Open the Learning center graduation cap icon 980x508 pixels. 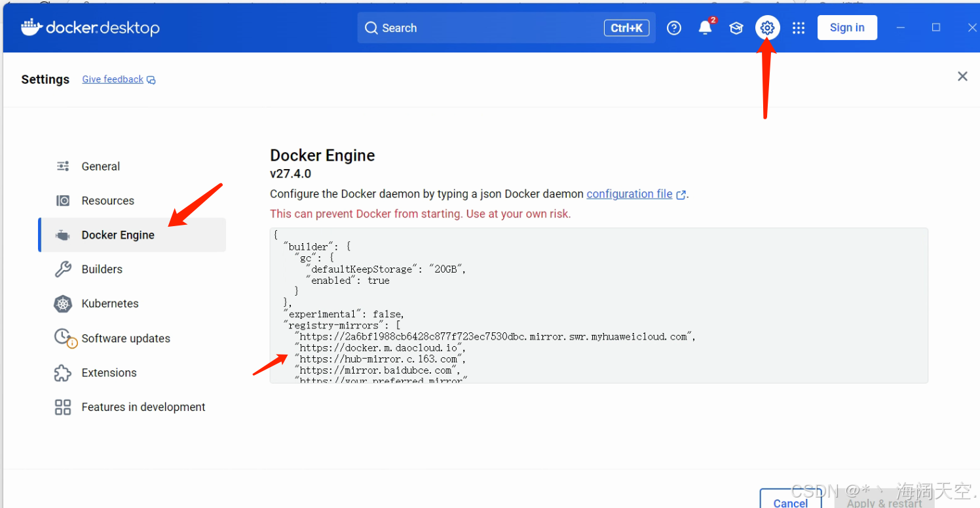coord(736,28)
